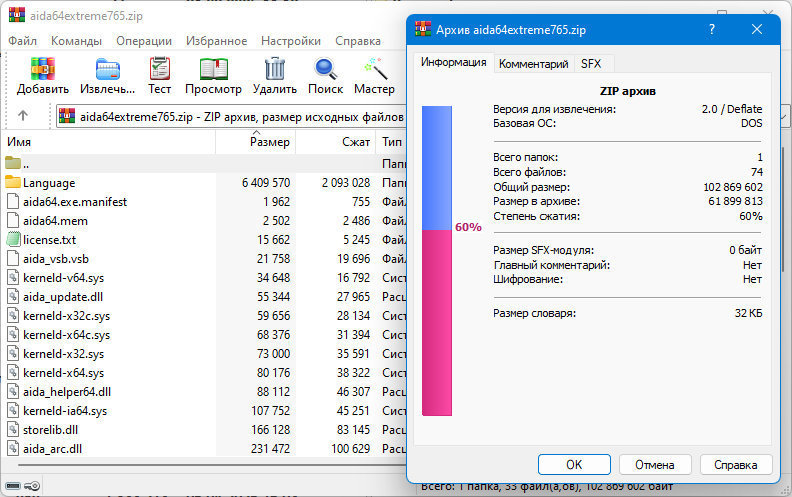Screen dimensions: 792x497
Task: Click the aida_helper64.dll file icon
Action: [13, 391]
